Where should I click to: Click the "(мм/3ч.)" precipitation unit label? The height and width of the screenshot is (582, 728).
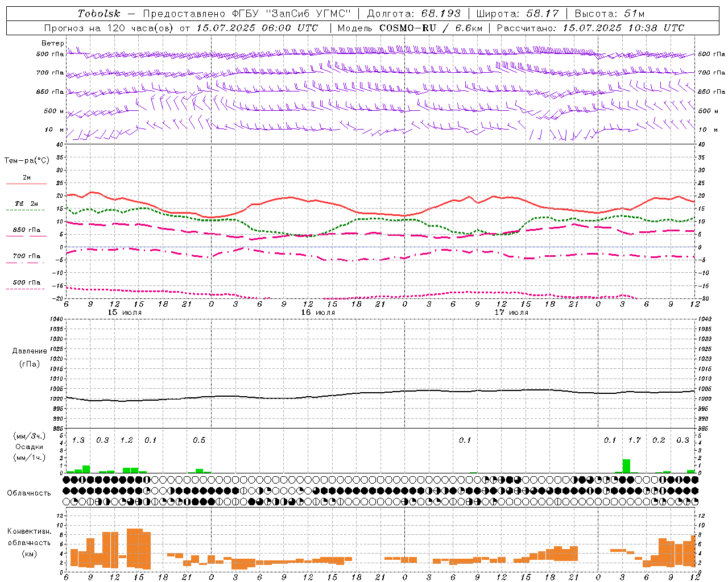[x=29, y=436]
